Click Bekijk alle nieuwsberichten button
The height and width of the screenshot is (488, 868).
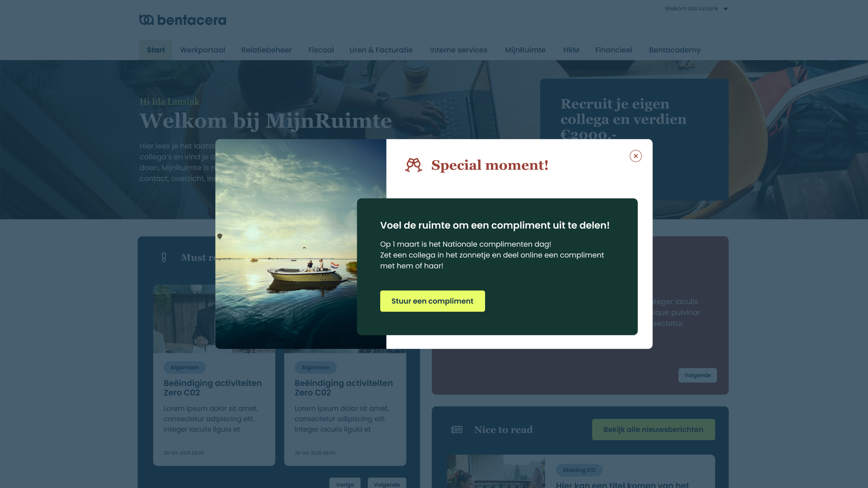pos(653,430)
